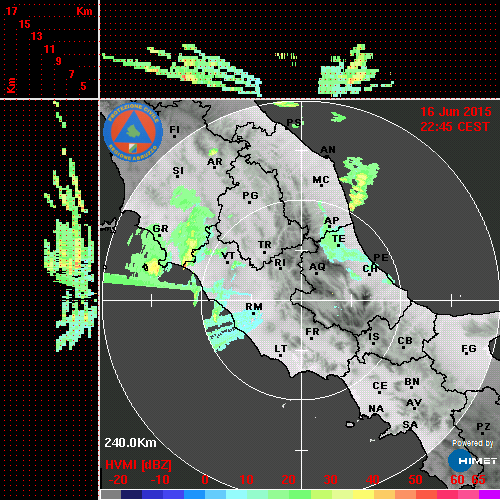Click the PG city label
The width and height of the screenshot is (500, 500).
[250, 195]
